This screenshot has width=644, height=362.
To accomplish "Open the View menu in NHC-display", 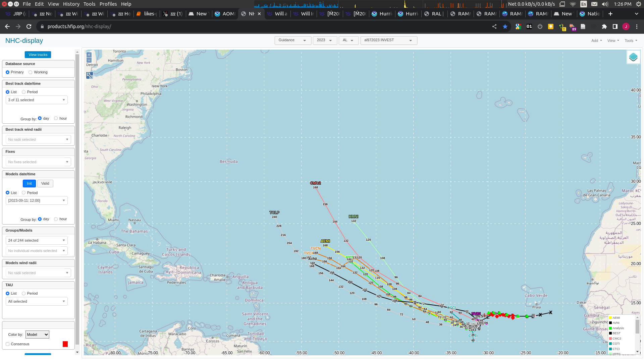I will point(613,41).
